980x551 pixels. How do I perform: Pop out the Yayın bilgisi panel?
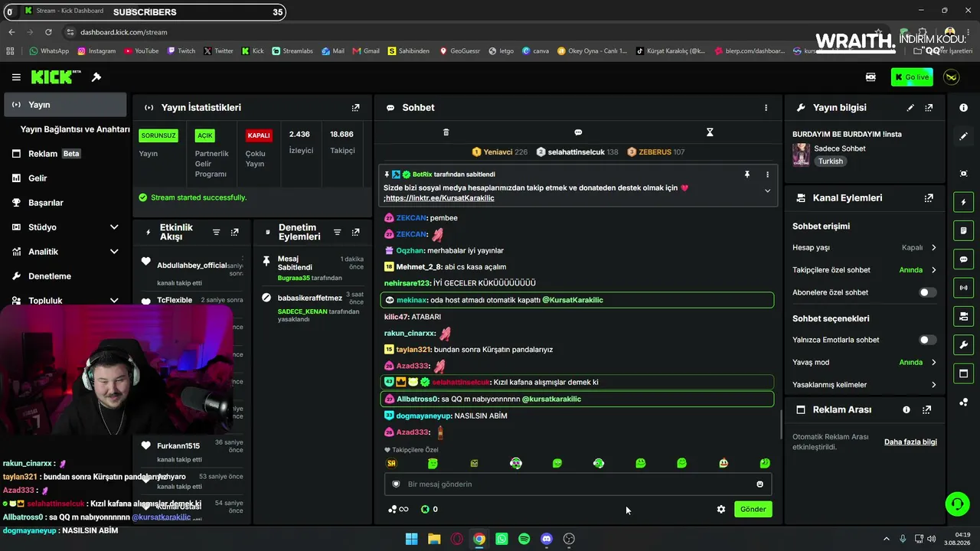coord(929,108)
